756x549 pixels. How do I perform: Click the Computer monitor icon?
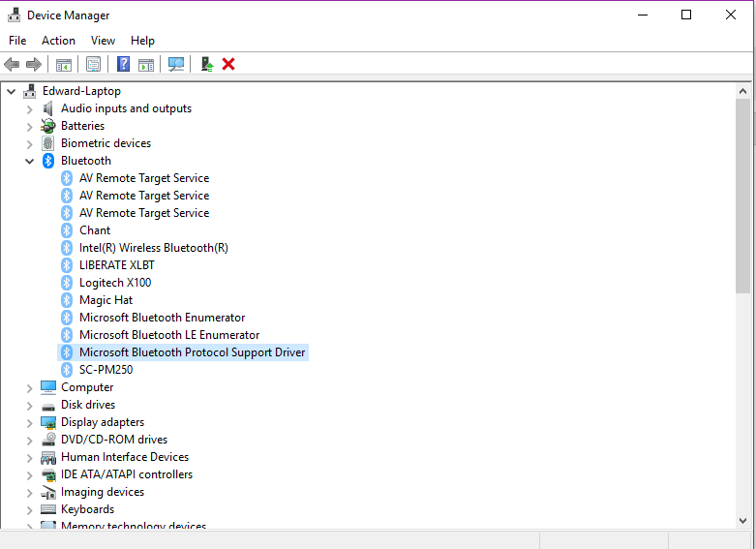[48, 387]
